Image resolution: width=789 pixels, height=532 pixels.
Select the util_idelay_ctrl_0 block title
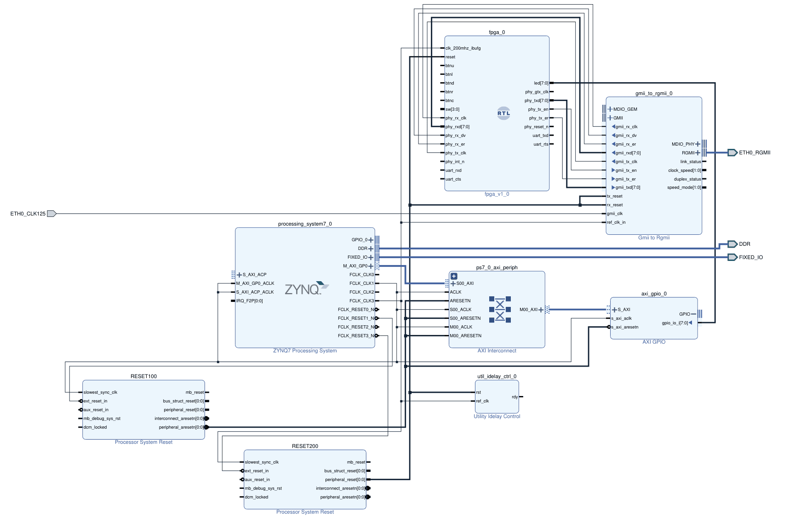click(497, 376)
